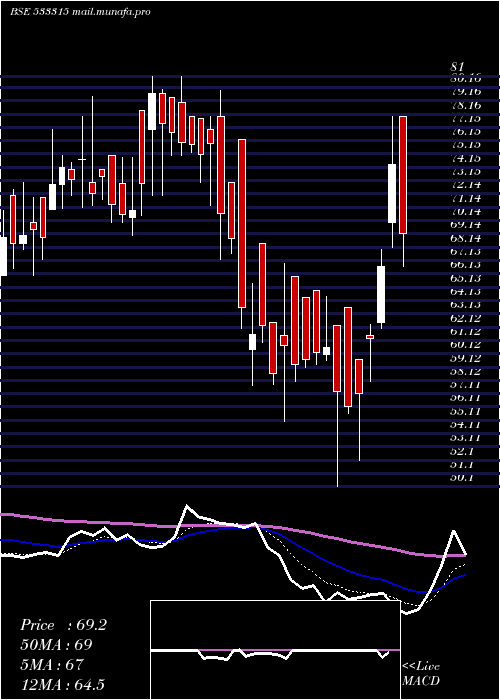Click the 57.11 price axis label

tap(466, 384)
